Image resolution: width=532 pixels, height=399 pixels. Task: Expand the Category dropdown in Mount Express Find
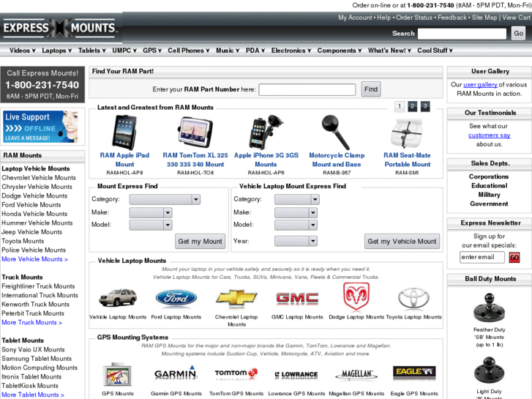tap(165, 199)
